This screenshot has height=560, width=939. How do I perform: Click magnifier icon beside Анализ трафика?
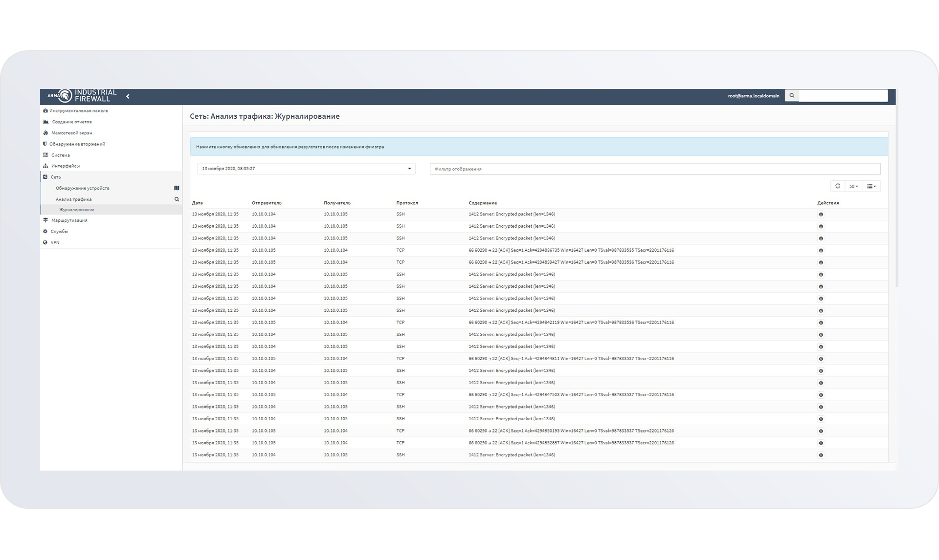(x=177, y=199)
